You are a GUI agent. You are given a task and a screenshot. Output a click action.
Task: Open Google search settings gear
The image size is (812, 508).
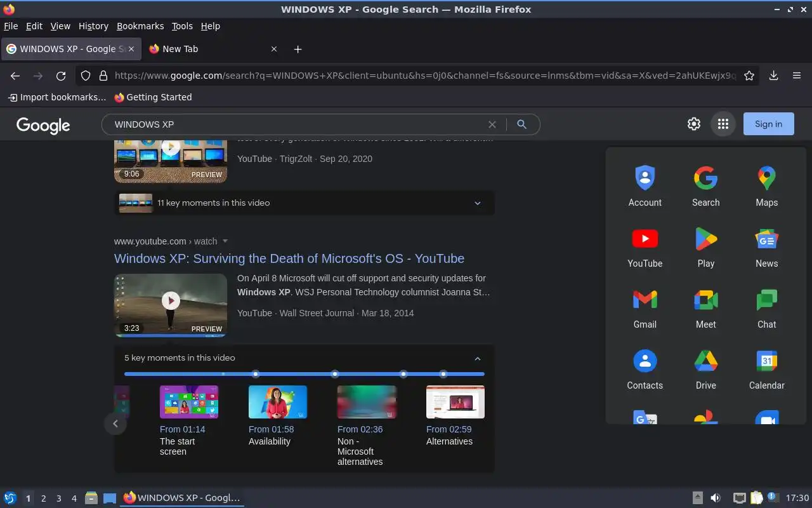pyautogui.click(x=694, y=124)
